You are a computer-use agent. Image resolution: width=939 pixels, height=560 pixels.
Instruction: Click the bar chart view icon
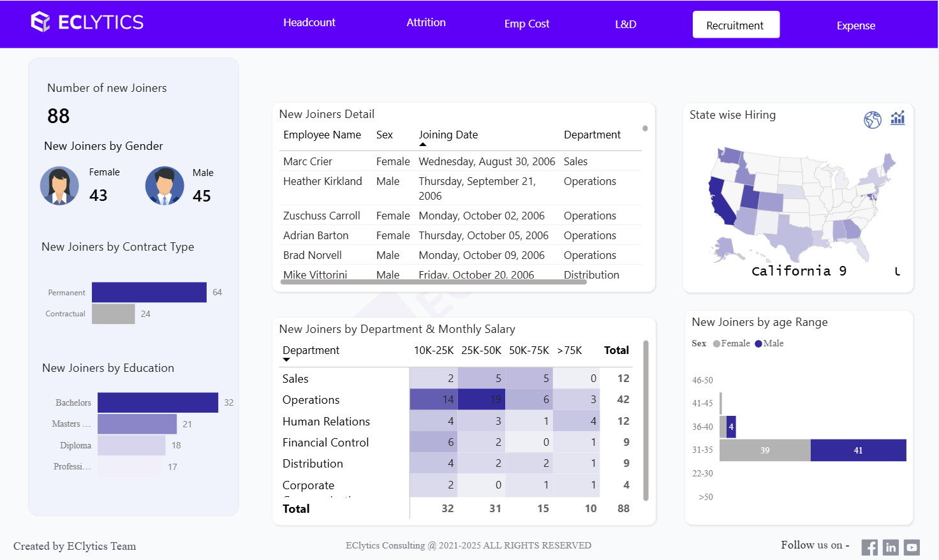pyautogui.click(x=898, y=118)
